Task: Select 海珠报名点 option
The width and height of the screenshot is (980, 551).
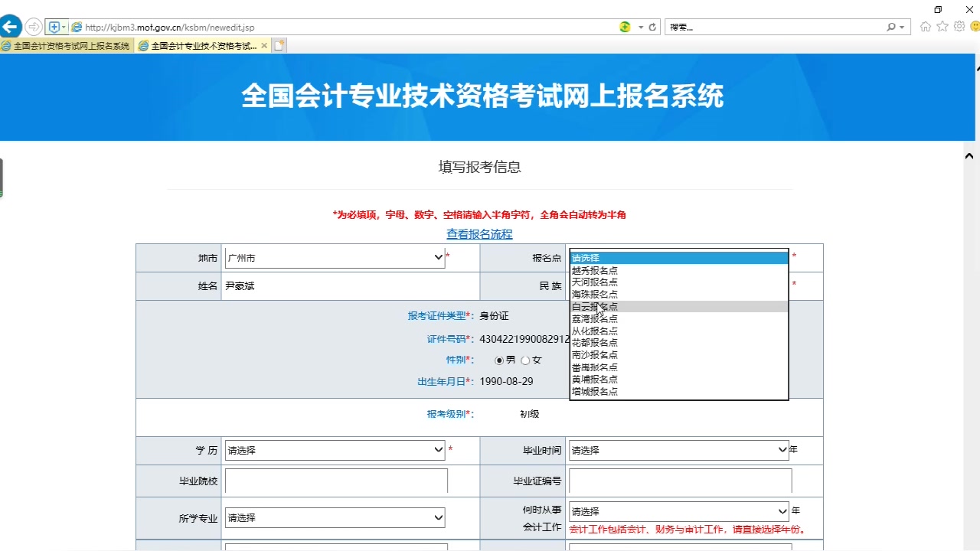Action: [x=679, y=294]
